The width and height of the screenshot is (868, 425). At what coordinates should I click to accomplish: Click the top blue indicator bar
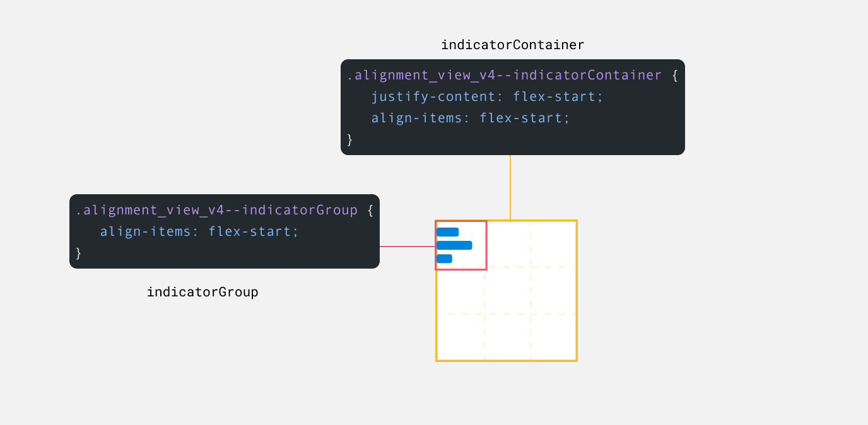tap(447, 232)
